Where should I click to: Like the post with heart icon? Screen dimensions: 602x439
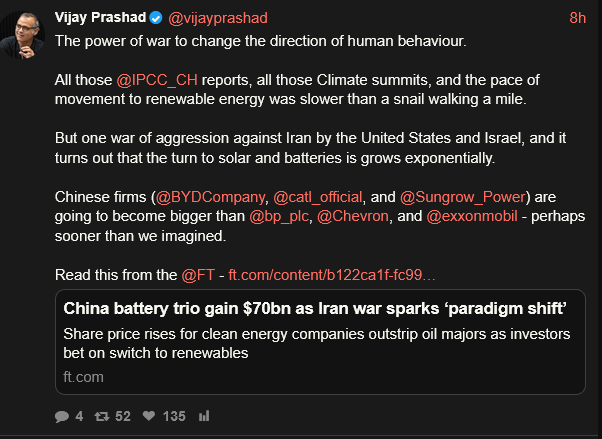[x=148, y=415]
